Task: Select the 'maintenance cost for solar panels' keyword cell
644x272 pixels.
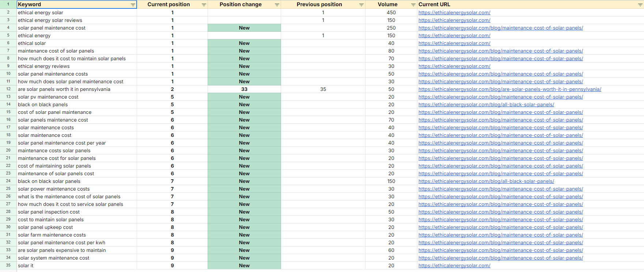Action: click(77, 158)
